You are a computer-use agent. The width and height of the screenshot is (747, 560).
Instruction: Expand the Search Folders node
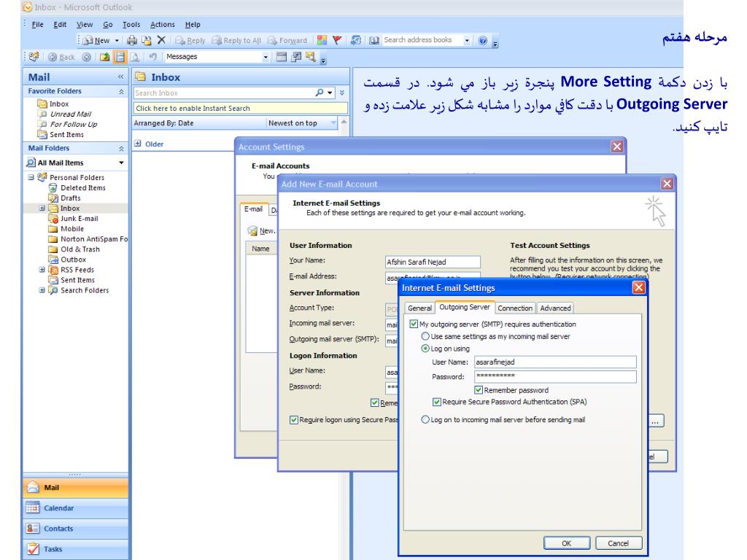(x=42, y=290)
